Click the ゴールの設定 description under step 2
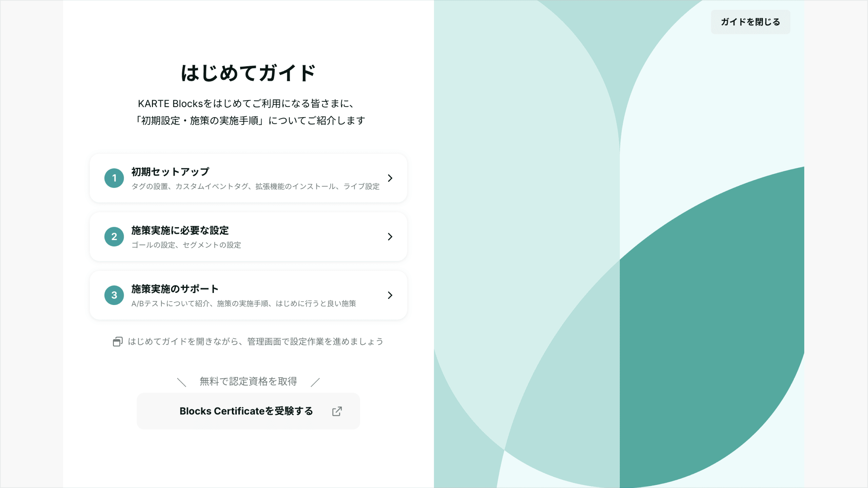This screenshot has width=868, height=488. pyautogui.click(x=186, y=245)
